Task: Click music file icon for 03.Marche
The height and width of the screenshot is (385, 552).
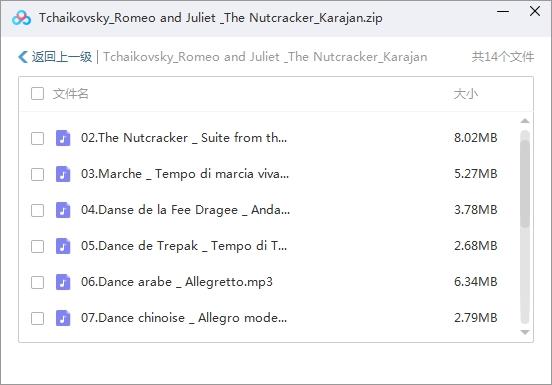Action: [63, 174]
